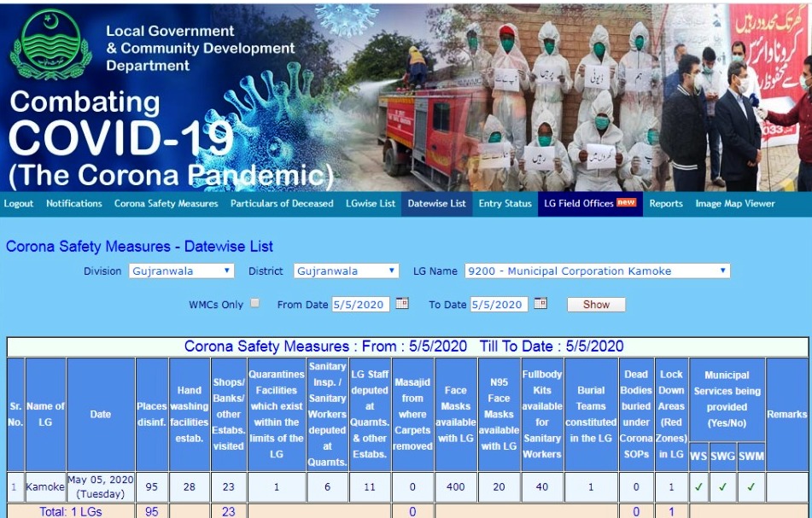Click the Kamoke LG name cell
This screenshot has width=812, height=518.
click(x=45, y=487)
